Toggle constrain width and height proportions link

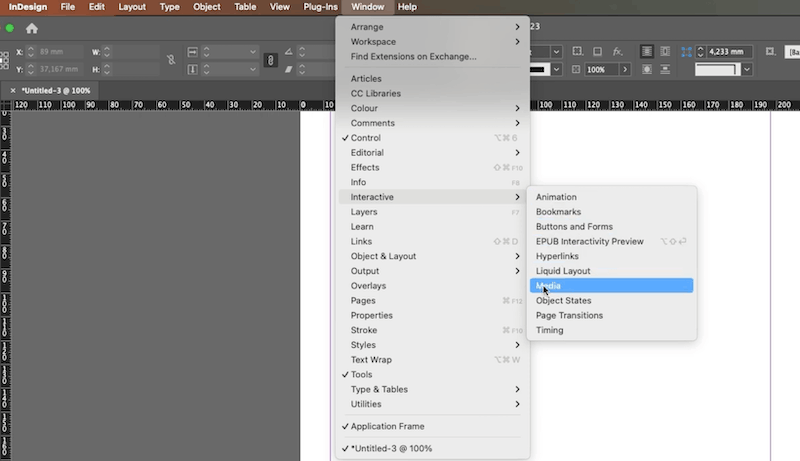point(171,60)
